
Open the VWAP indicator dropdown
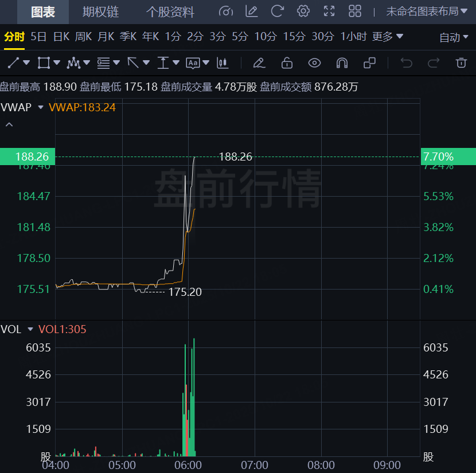pyautogui.click(x=40, y=107)
